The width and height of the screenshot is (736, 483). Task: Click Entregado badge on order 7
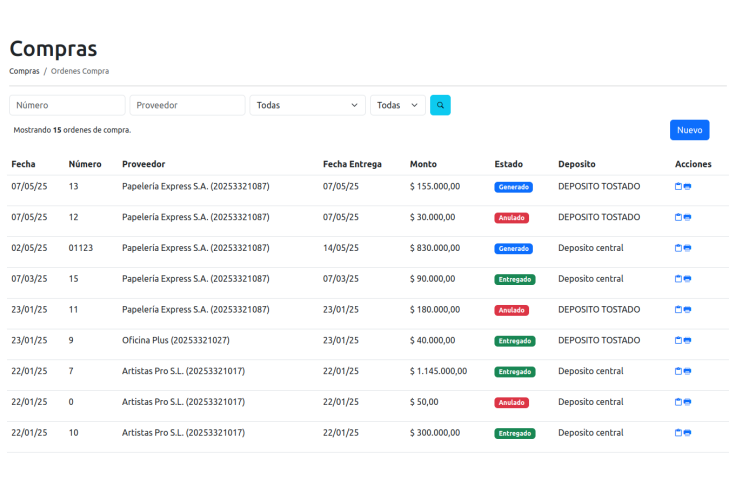pos(515,372)
